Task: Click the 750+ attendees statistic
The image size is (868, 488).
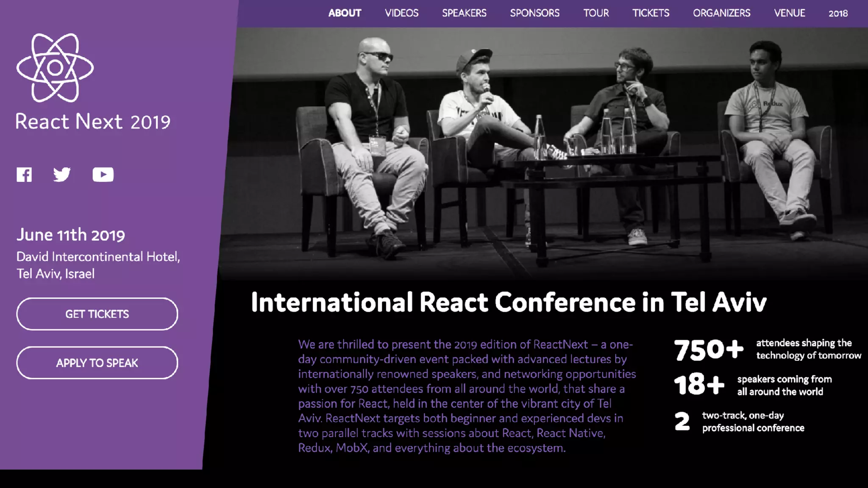Action: pyautogui.click(x=709, y=350)
